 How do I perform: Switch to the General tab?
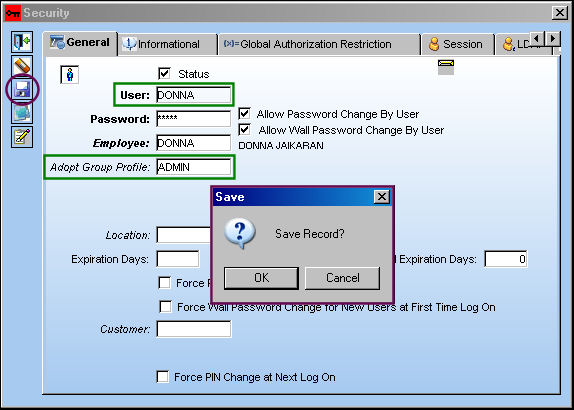tap(80, 43)
